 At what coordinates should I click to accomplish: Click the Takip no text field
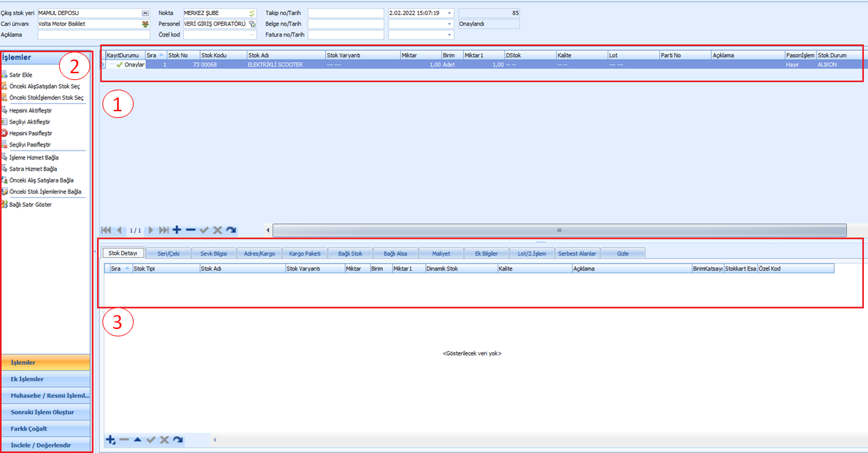pos(346,13)
